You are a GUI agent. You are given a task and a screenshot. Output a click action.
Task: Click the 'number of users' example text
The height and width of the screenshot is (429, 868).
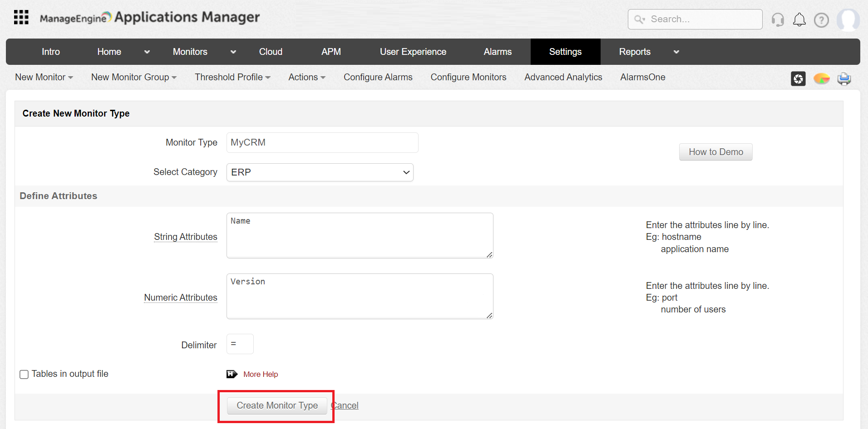click(693, 309)
